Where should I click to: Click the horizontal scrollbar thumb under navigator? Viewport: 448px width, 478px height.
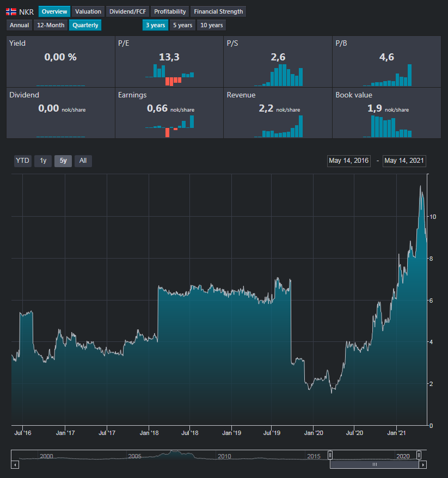point(375,465)
